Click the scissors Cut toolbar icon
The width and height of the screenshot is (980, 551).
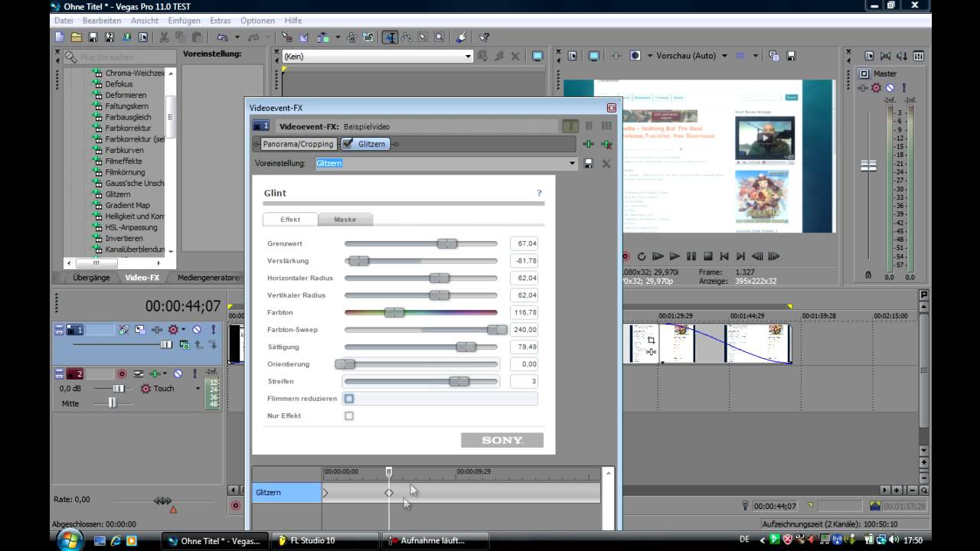(164, 37)
